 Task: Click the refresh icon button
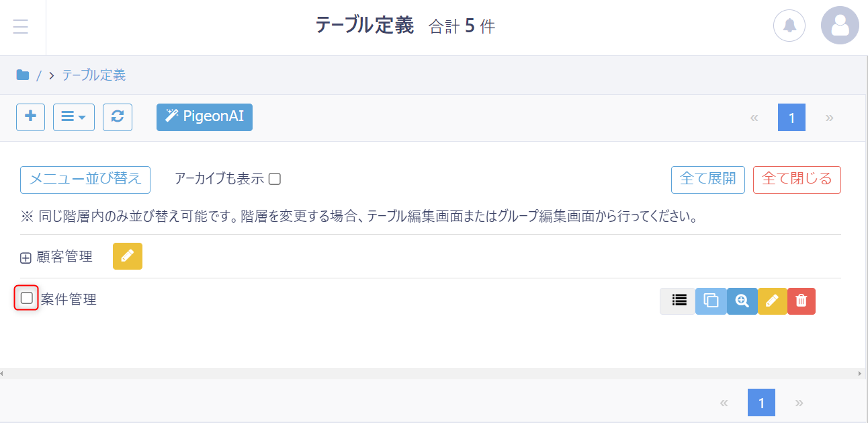118,117
